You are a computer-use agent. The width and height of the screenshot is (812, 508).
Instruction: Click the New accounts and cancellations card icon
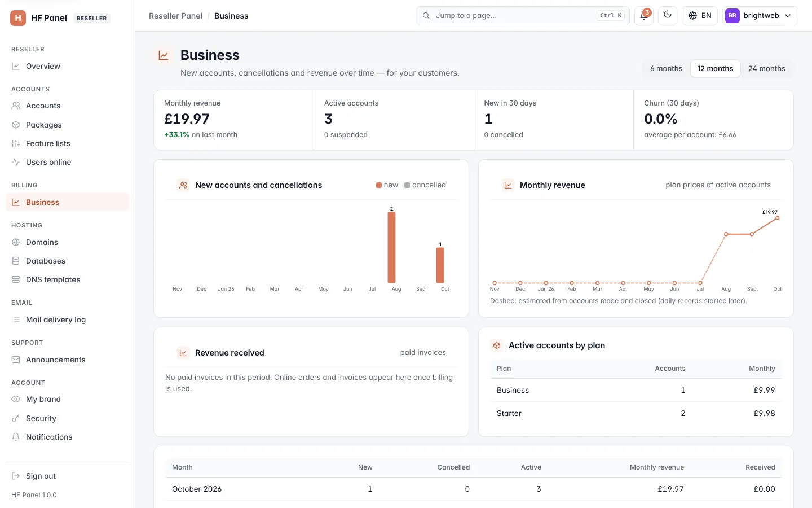pos(183,185)
